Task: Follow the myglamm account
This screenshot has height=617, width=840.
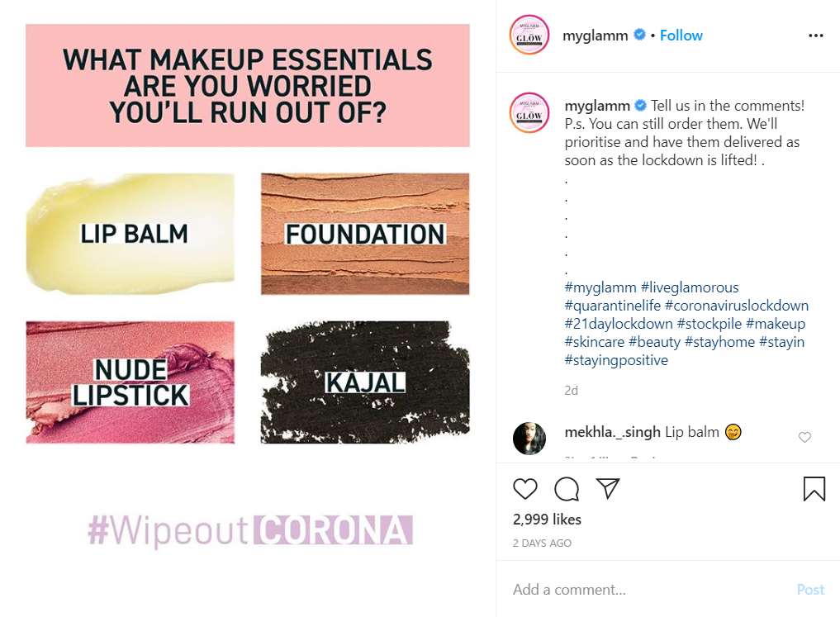Action: pos(681,36)
